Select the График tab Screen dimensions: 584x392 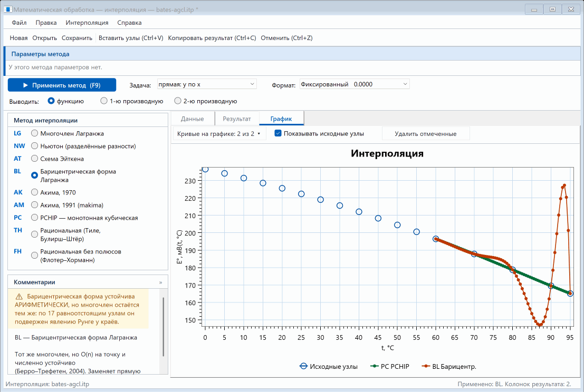pos(281,119)
